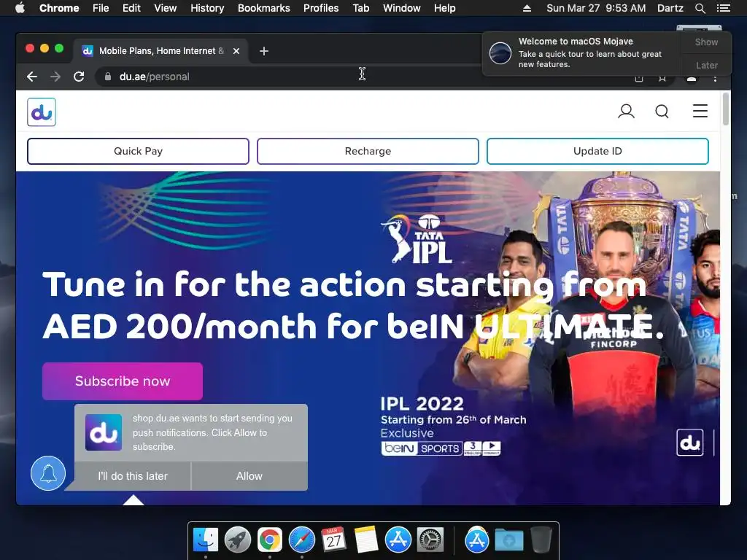Image resolution: width=747 pixels, height=560 pixels.
Task: Open the Chrome application menu
Action: point(59,8)
